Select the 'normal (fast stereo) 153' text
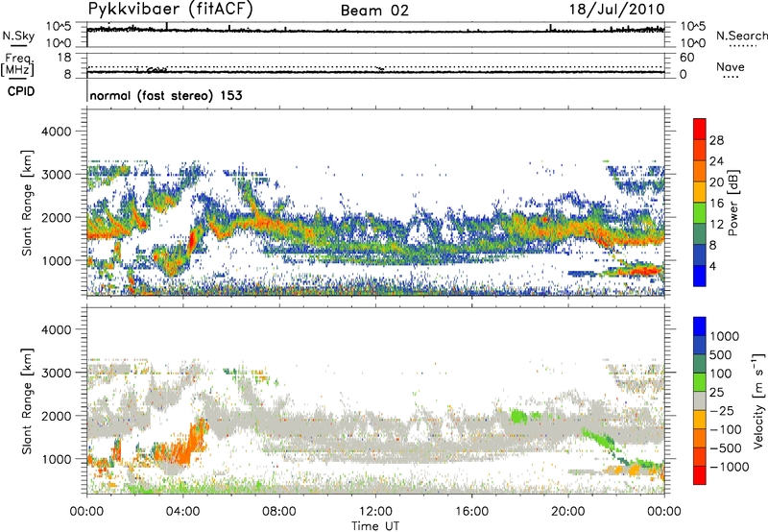The height and width of the screenshot is (532, 768). [166, 95]
